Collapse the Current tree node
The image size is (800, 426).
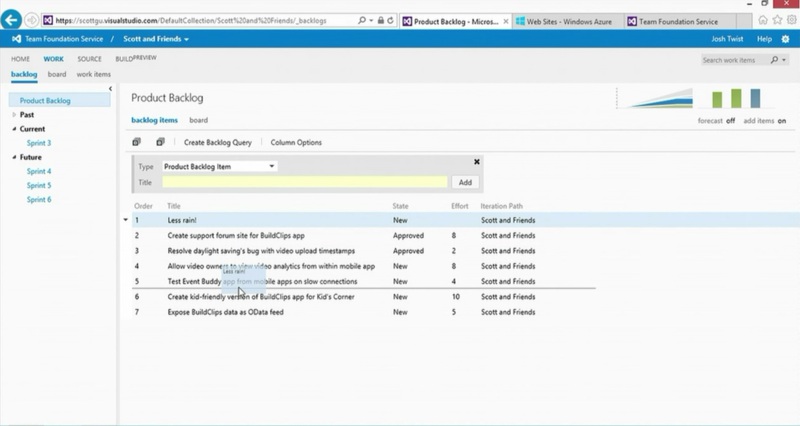click(x=14, y=129)
